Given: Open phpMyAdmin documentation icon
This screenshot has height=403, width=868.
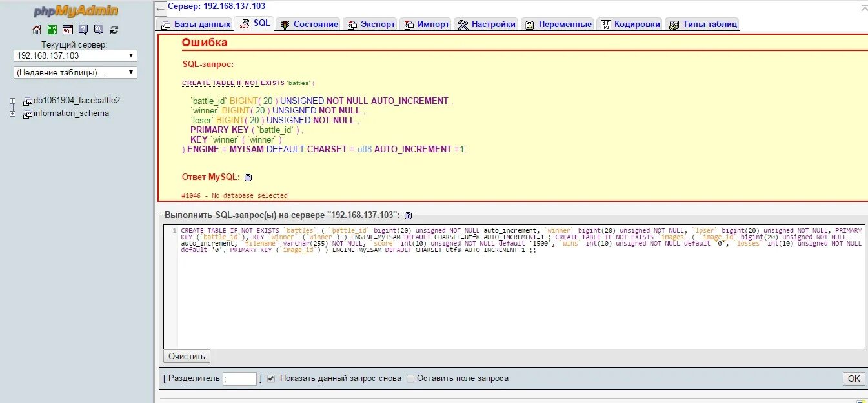Looking at the screenshot, I should pyautogui.click(x=83, y=30).
